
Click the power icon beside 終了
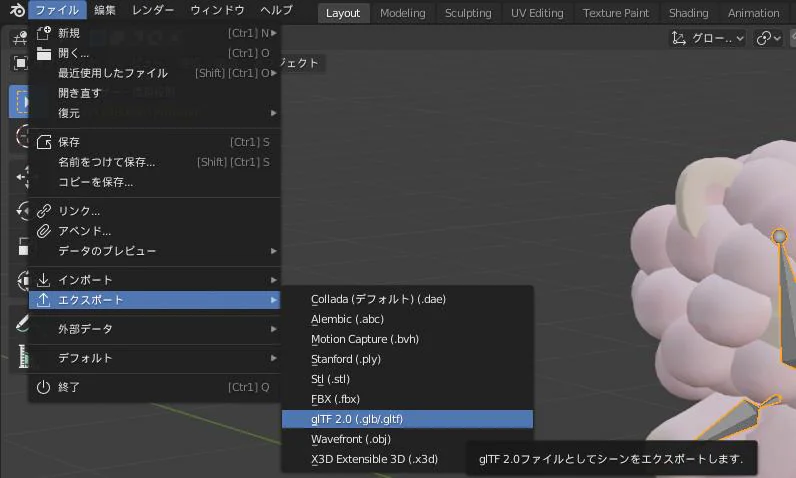(44, 387)
